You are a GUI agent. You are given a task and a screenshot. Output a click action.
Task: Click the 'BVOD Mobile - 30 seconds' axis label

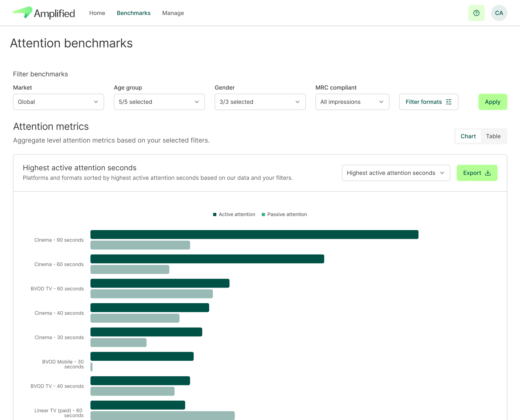(x=63, y=364)
